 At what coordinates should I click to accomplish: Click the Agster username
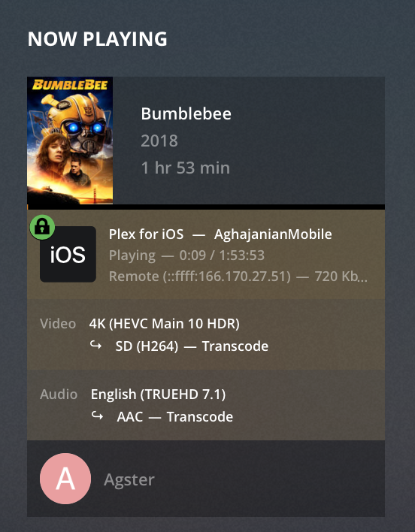point(129,480)
